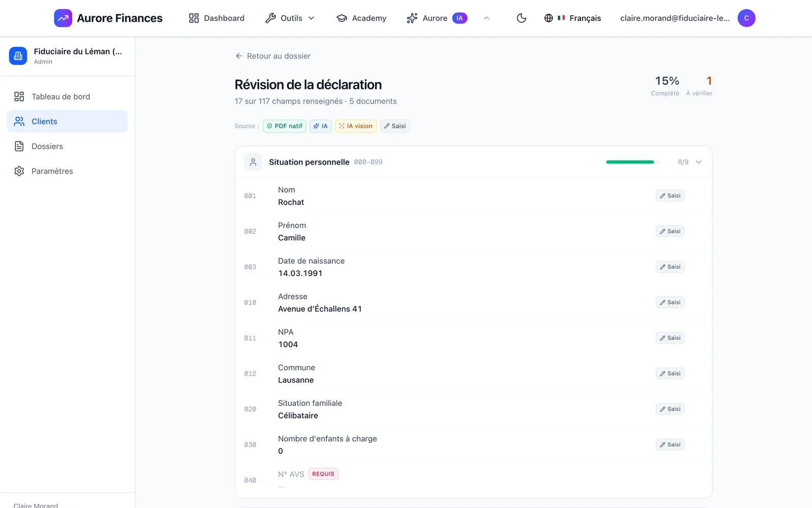The image size is (812, 508).
Task: Click the IA source tag
Action: point(320,126)
